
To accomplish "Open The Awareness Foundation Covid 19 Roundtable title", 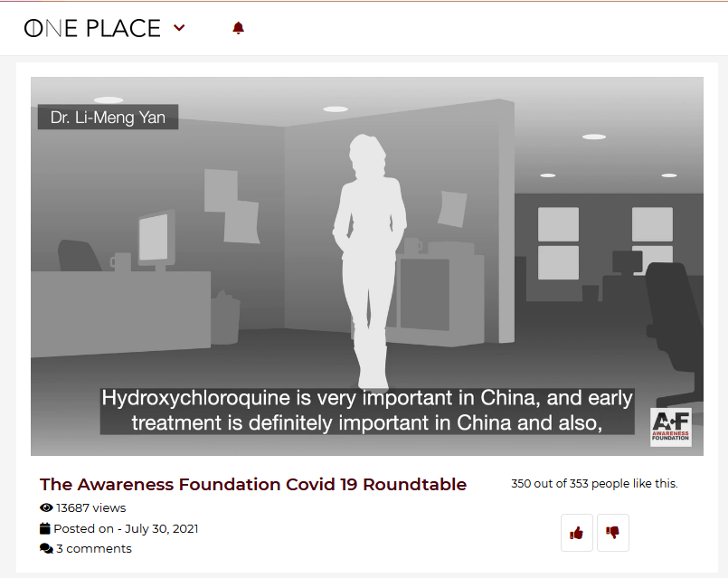I will pyautogui.click(x=253, y=484).
